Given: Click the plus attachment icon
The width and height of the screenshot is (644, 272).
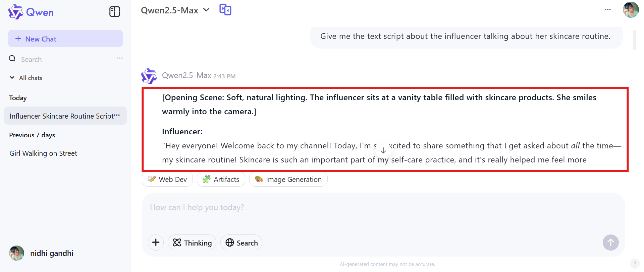Looking at the screenshot, I should tap(156, 243).
